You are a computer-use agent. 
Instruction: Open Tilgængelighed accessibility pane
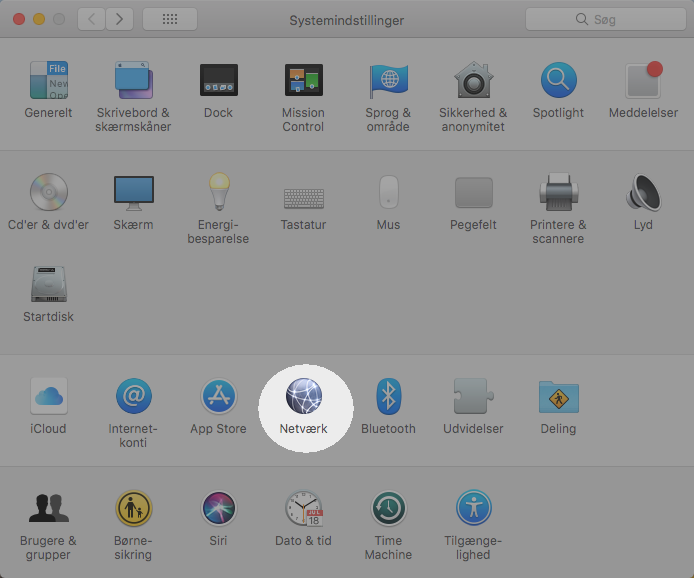pos(474,508)
